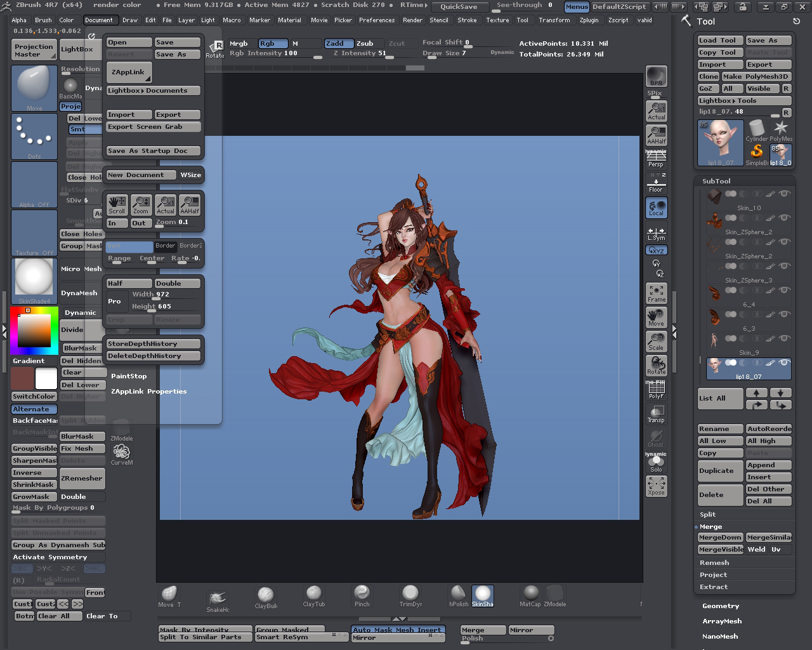Click the L.Sym icon
The width and height of the screenshot is (812, 650).
(656, 233)
